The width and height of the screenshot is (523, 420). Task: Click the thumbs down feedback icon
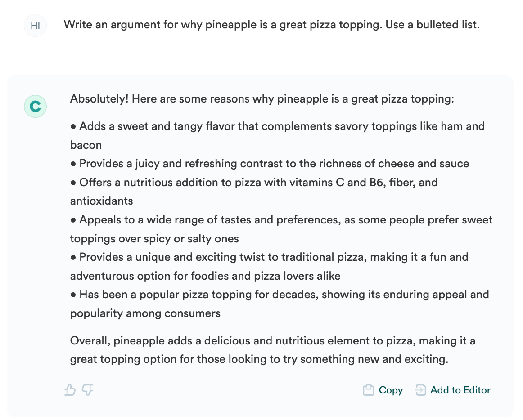pyautogui.click(x=88, y=389)
